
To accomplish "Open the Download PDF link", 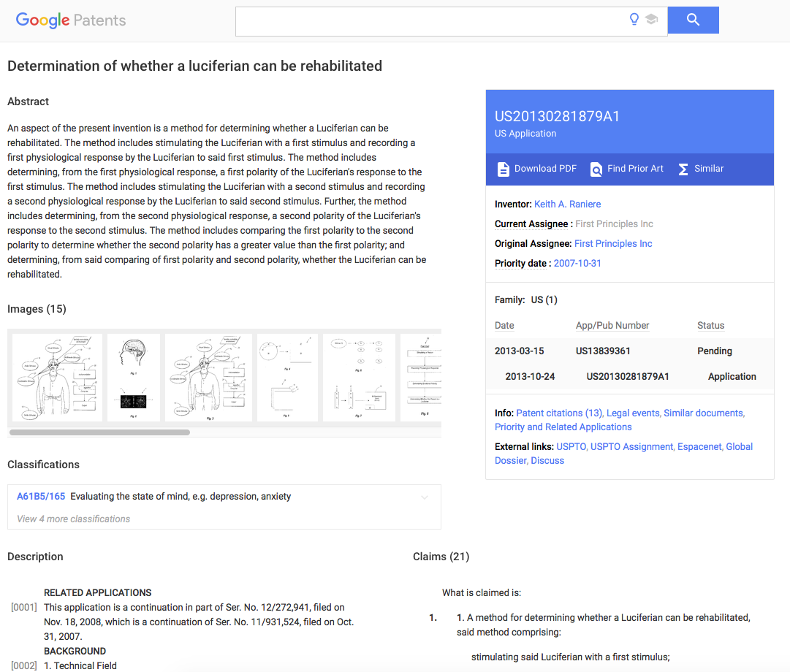I will click(545, 169).
